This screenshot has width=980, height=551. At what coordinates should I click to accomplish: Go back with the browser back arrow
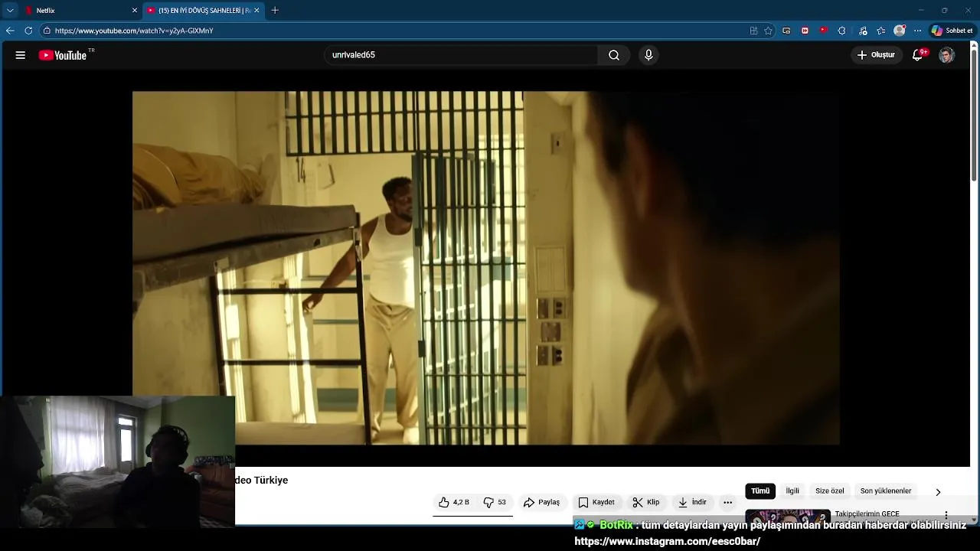click(x=10, y=31)
